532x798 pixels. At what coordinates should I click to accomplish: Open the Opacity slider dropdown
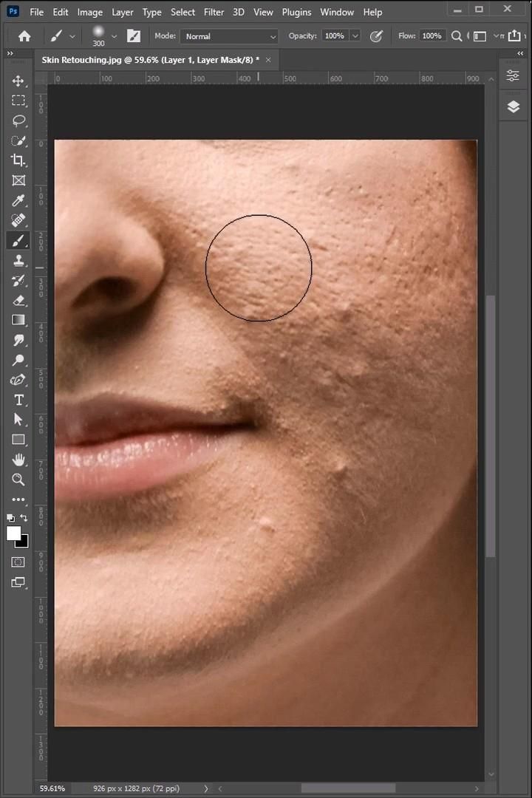point(355,36)
